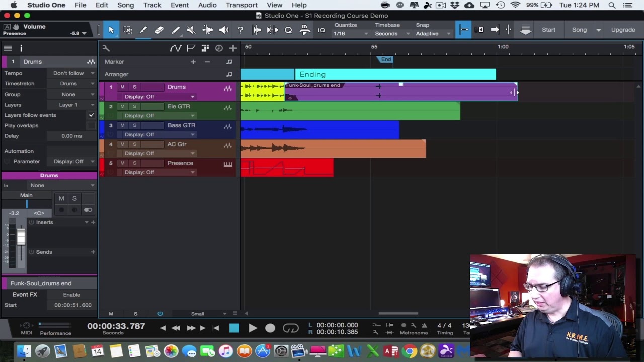Image resolution: width=644 pixels, height=362 pixels.
Task: Open the Snap Adaptive dropdown
Action: (x=433, y=34)
